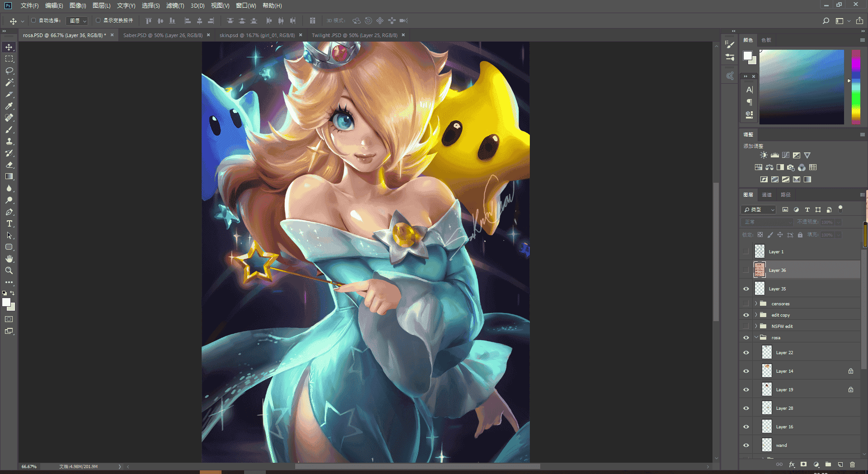Click the delete layer trash icon

[852, 465]
